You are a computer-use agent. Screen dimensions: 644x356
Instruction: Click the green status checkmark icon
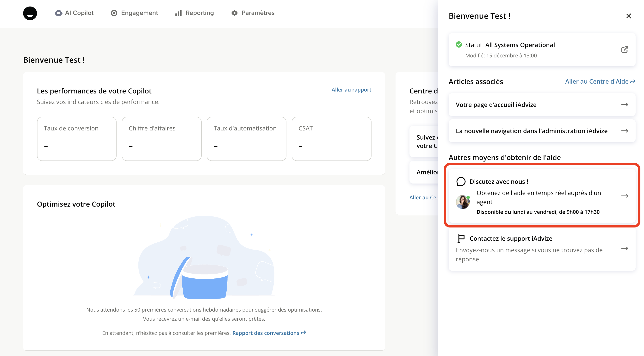pos(459,44)
